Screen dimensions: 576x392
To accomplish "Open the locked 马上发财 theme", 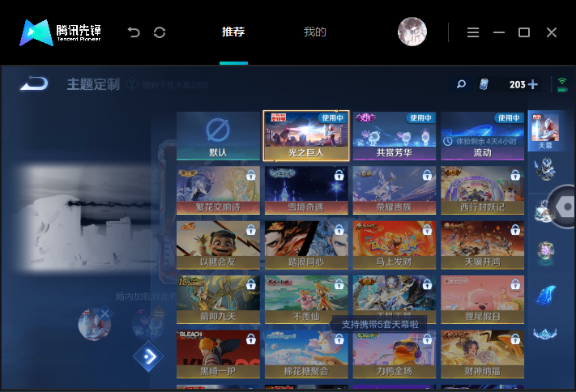I will 395,245.
